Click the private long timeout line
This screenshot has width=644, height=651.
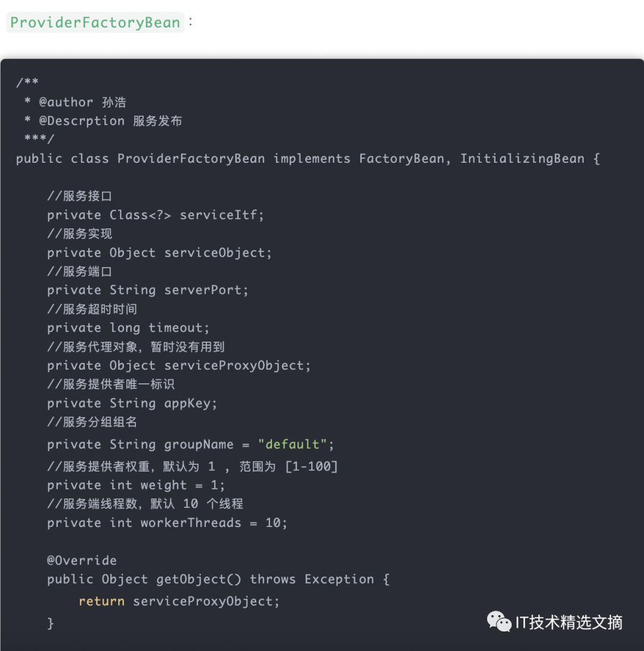(x=128, y=327)
